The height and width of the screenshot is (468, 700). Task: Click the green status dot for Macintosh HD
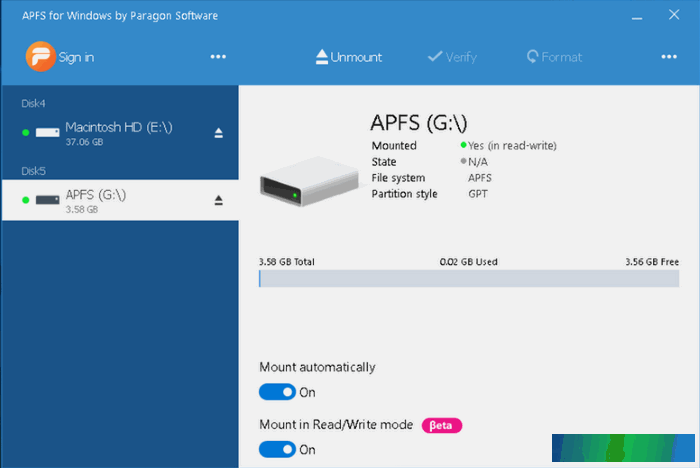[26, 133]
